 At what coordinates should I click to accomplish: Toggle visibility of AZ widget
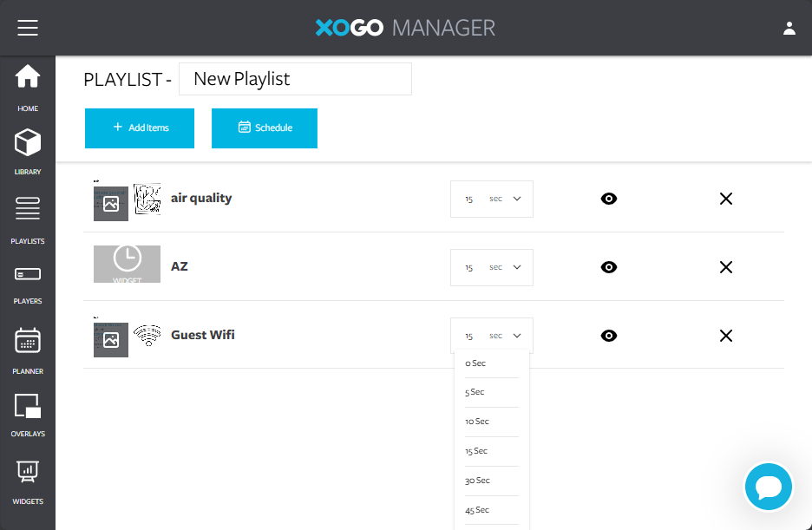(609, 267)
